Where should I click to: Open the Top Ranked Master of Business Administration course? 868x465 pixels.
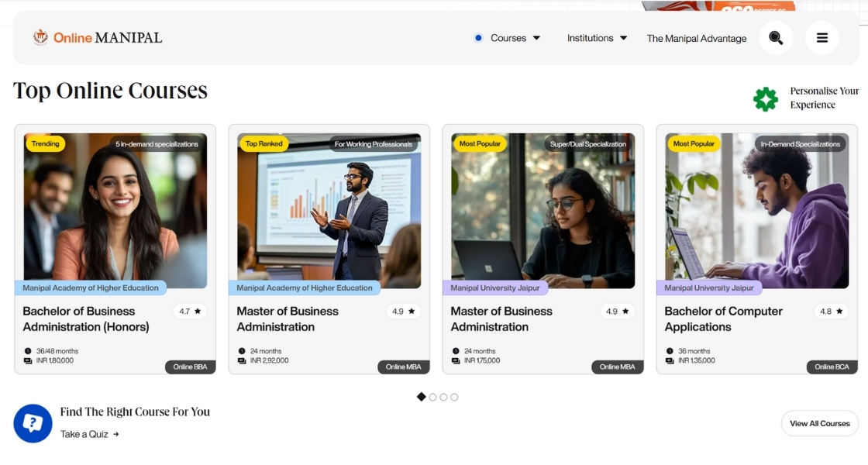click(x=288, y=319)
